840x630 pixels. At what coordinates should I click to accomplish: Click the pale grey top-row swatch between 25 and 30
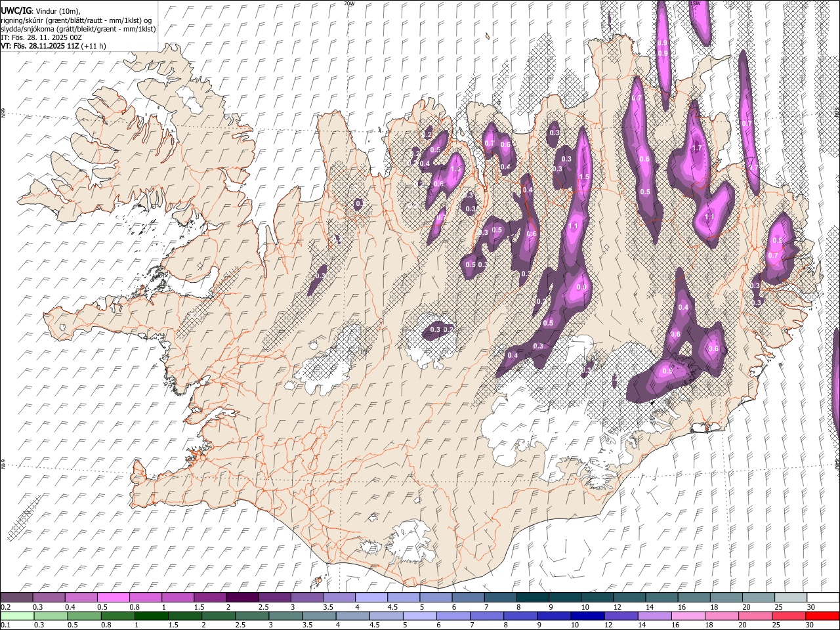click(x=790, y=597)
